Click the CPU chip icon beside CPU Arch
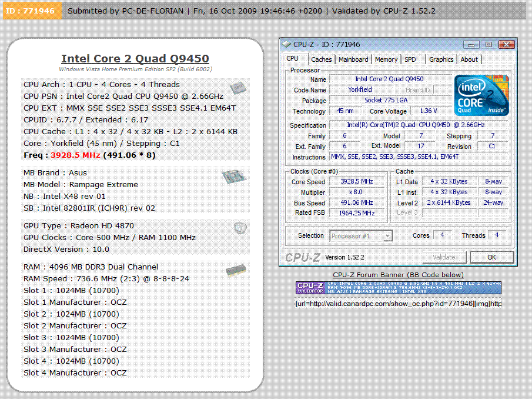The image size is (532, 399). tap(237, 88)
